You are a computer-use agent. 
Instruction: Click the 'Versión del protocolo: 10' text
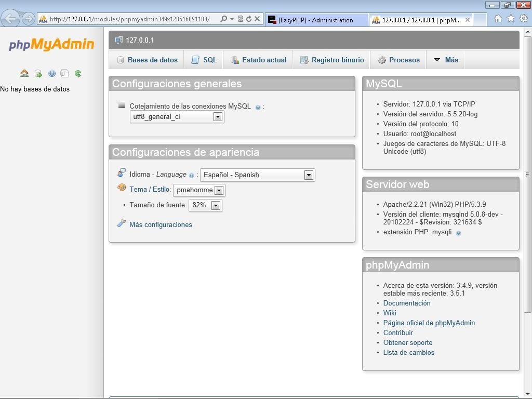pyautogui.click(x=421, y=124)
